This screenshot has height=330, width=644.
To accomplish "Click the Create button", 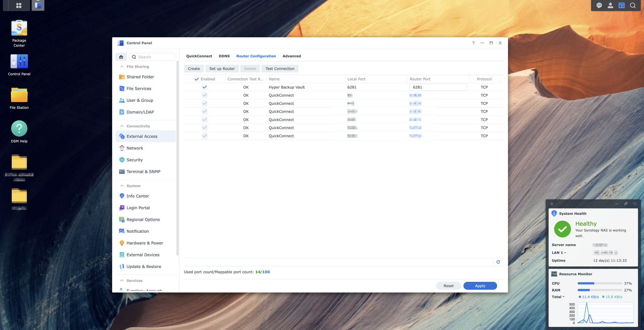I will pos(194,69).
